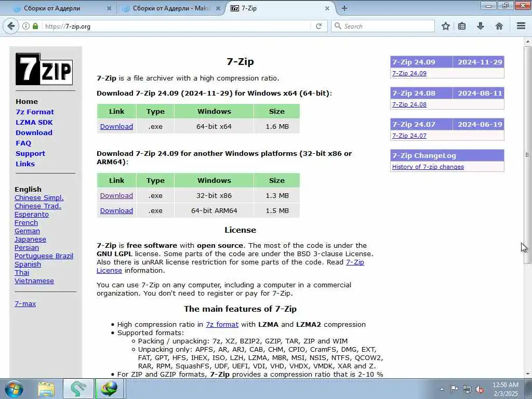Open History of 7-zip changes link
The width and height of the screenshot is (532, 399).
428,167
